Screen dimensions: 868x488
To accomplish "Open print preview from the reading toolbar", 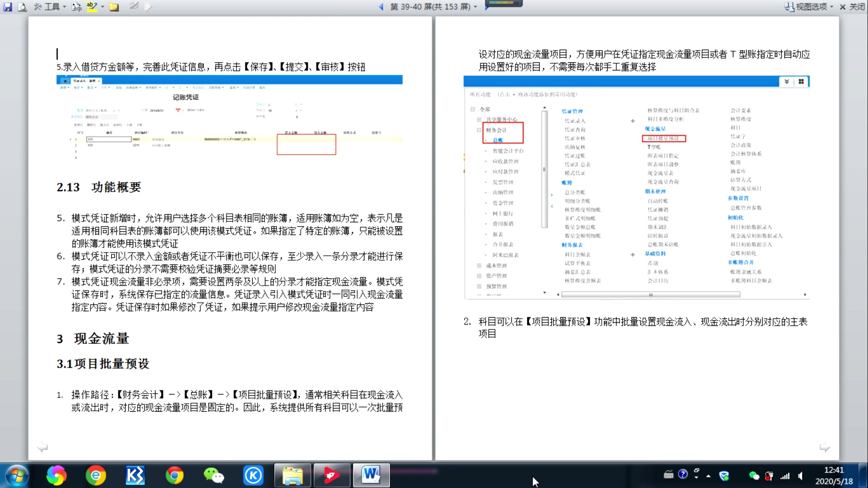I will click(22, 7).
